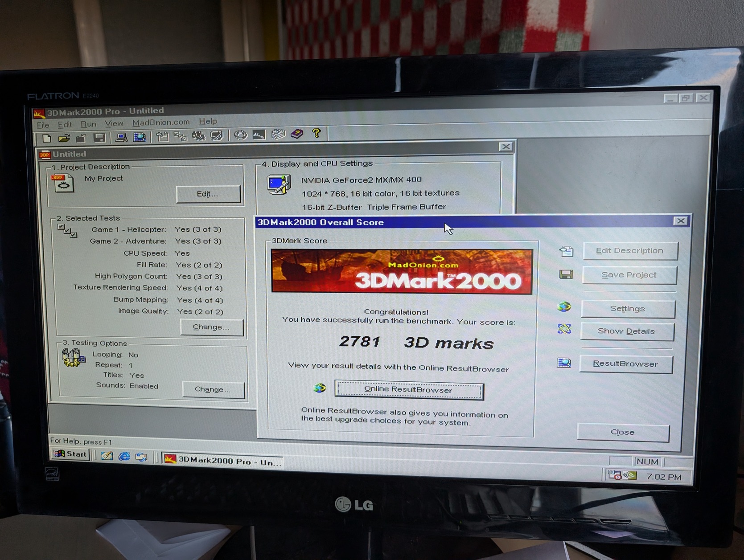The image size is (744, 560).
Task: Click the Texture Rendering Speed row
Action: (x=148, y=288)
